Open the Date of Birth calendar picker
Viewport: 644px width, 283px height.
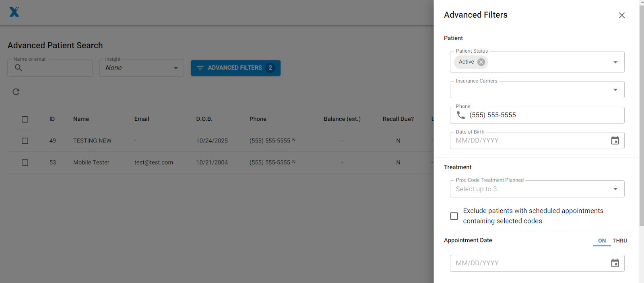pyautogui.click(x=615, y=140)
